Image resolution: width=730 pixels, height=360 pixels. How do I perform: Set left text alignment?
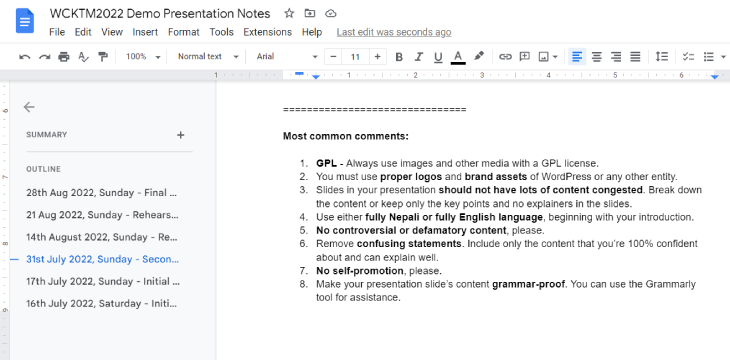[577, 57]
